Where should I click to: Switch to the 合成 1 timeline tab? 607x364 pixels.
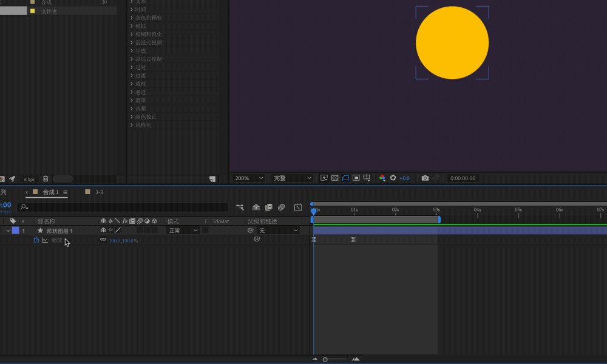click(51, 192)
